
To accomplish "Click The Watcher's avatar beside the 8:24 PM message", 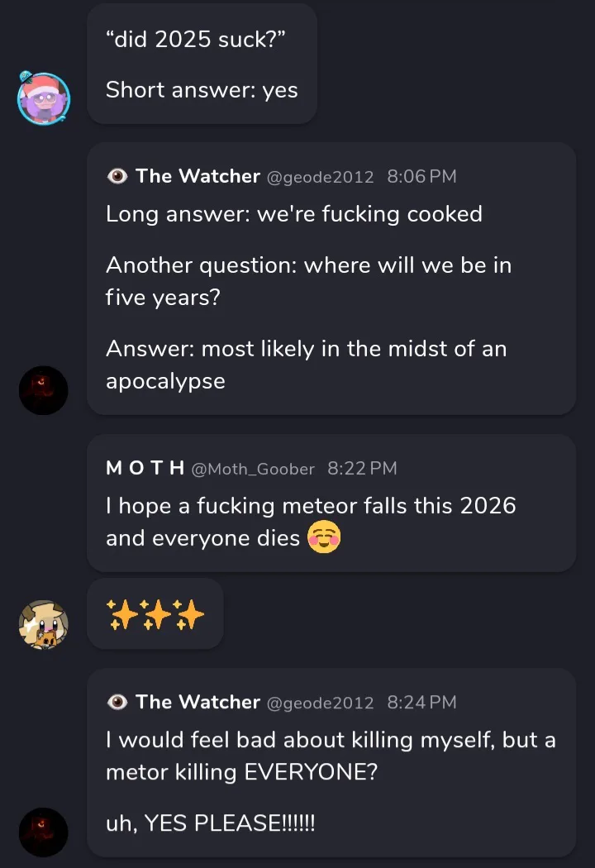I will [x=44, y=832].
